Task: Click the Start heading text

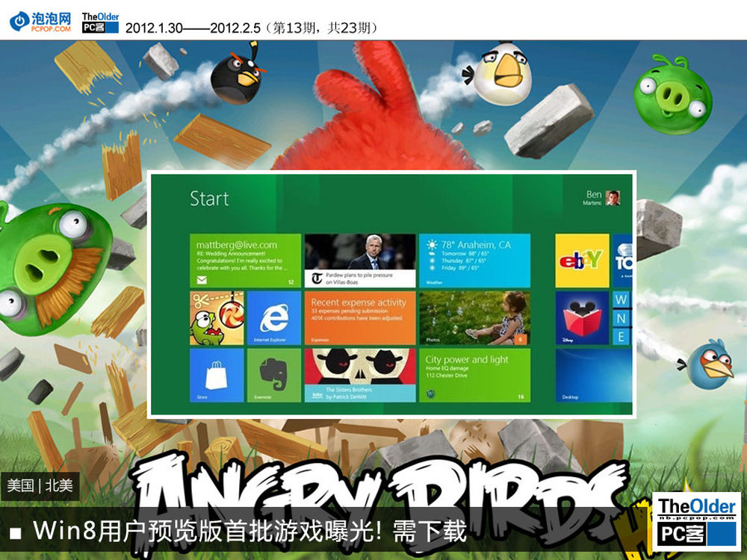Action: click(209, 199)
